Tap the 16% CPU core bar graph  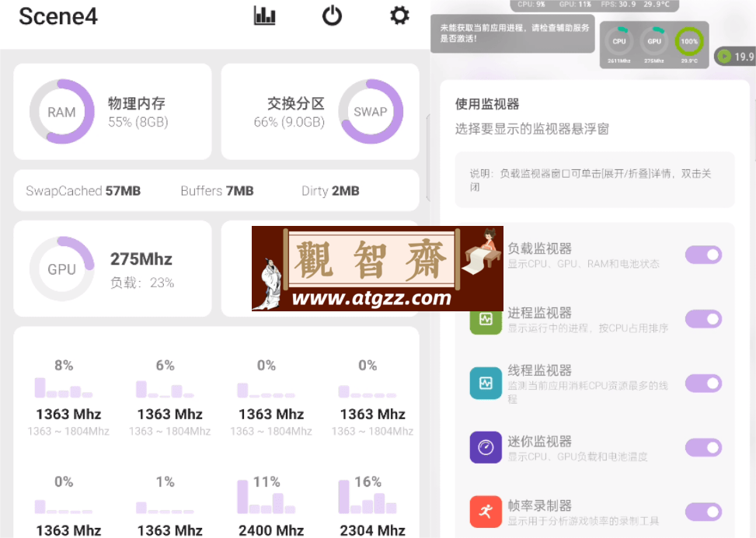click(368, 497)
